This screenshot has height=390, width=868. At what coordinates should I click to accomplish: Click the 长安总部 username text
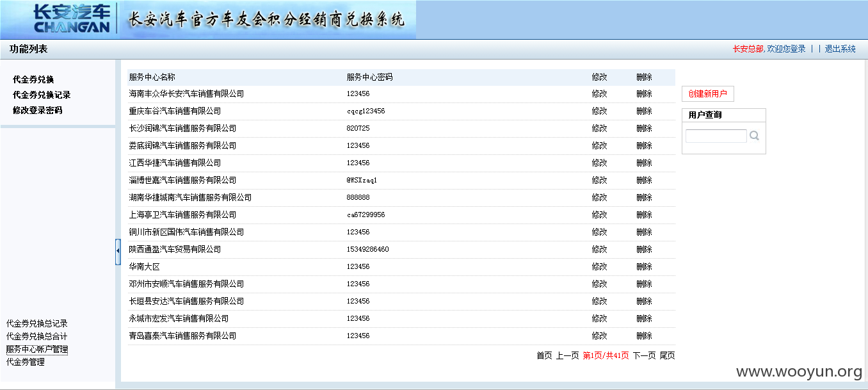(748, 49)
